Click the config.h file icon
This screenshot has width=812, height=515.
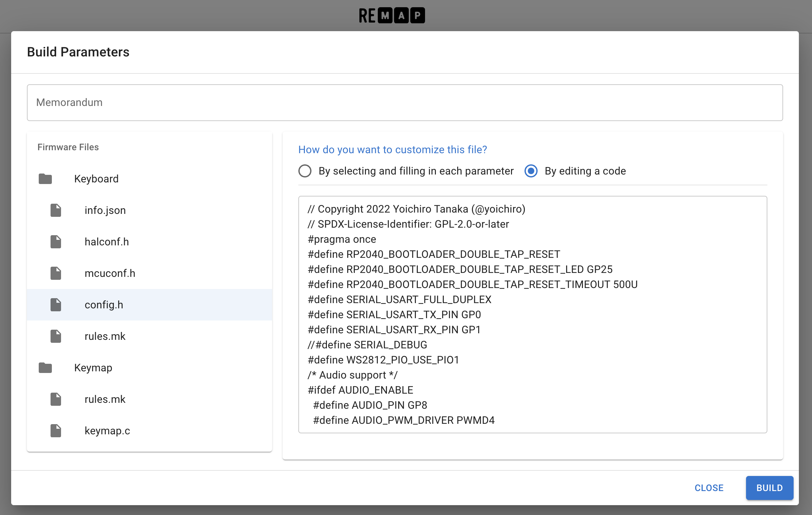coord(56,305)
